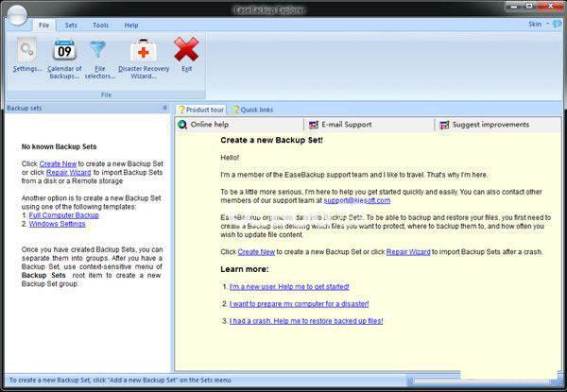567x392 pixels.
Task: Switch to the Sets ribbon tab
Action: (x=71, y=26)
